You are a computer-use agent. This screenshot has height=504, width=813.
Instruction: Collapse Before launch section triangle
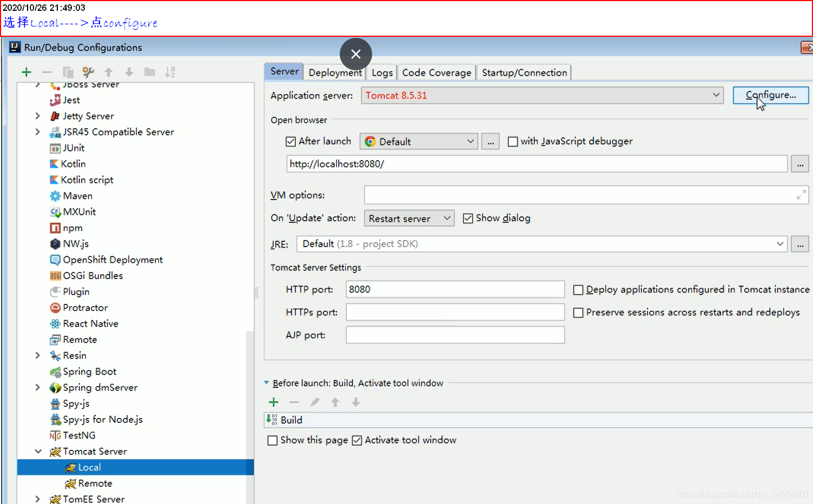(266, 383)
